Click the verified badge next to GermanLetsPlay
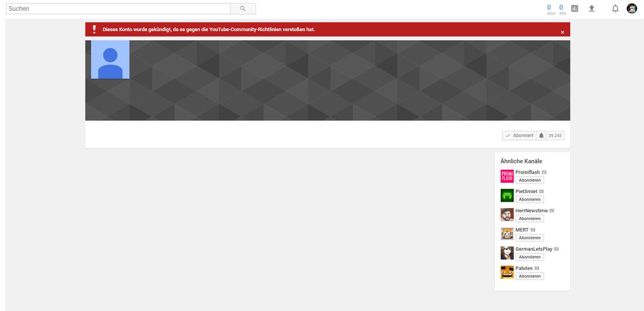Image resolution: width=644 pixels, height=311 pixels. click(557, 249)
